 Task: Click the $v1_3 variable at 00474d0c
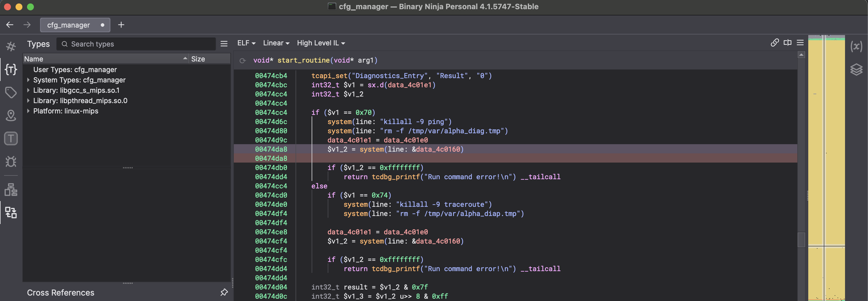354,296
